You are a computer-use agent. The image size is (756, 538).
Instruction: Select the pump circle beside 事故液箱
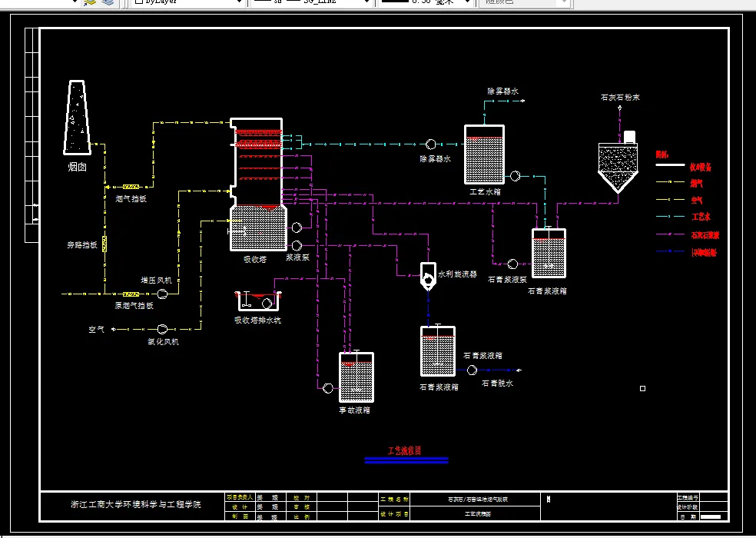(x=328, y=388)
